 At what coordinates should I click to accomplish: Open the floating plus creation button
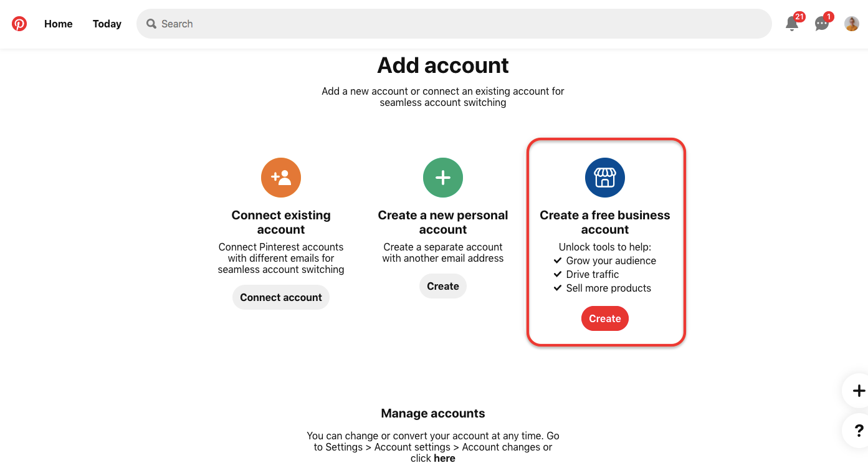[859, 391]
